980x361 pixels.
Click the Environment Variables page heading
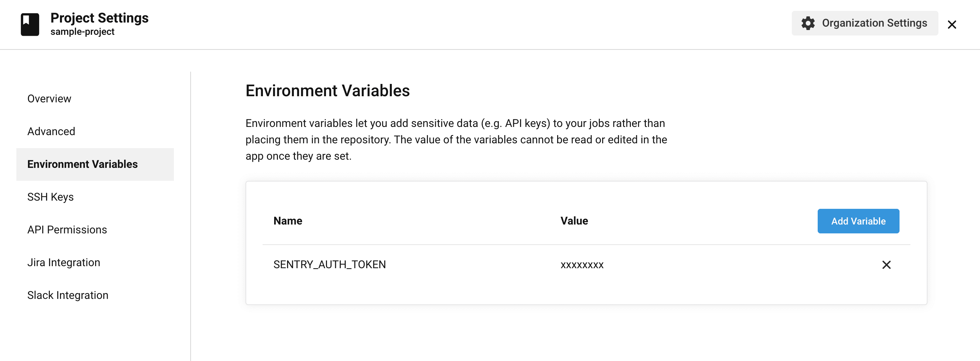(x=328, y=91)
